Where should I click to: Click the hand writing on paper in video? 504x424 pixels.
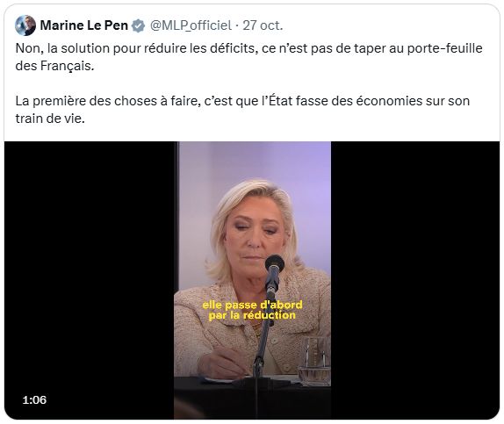coord(222,363)
